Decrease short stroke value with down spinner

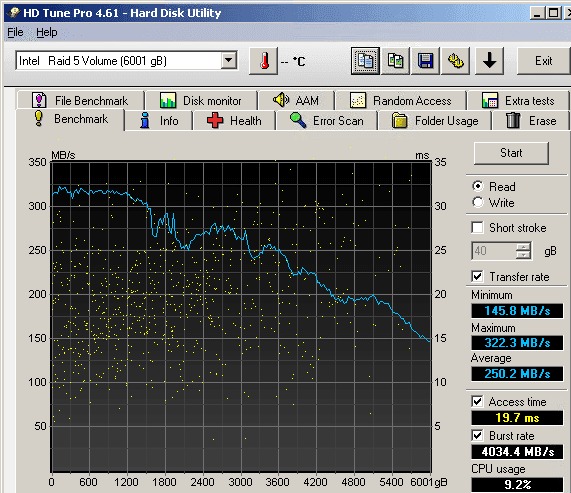click(523, 255)
